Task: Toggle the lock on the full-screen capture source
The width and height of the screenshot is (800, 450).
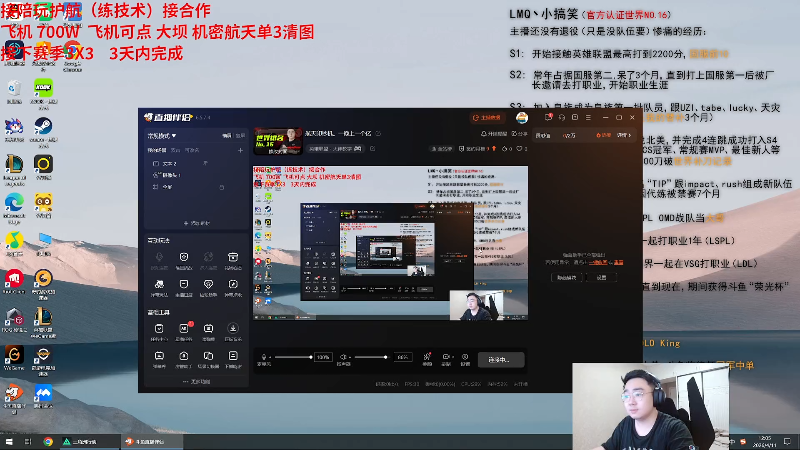Action: (221, 187)
